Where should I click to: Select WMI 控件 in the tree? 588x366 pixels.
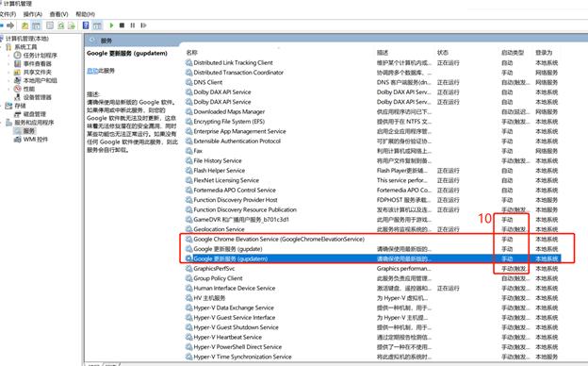[x=36, y=140]
